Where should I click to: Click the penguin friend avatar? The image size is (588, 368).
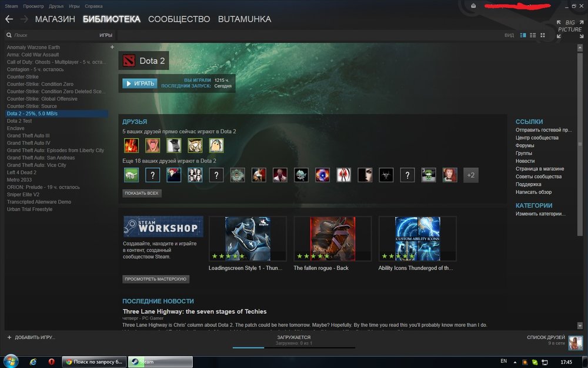(x=216, y=145)
